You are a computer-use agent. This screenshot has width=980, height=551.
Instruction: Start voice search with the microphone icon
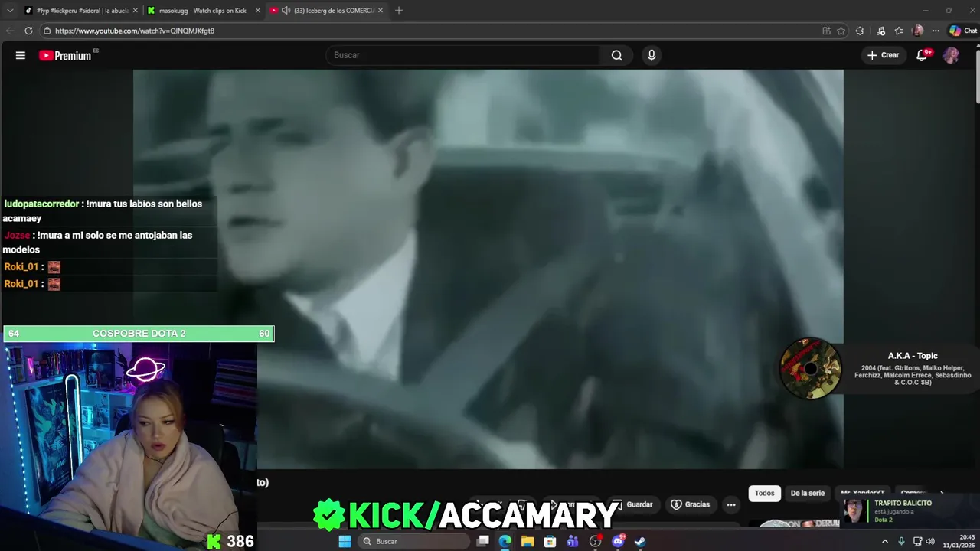(x=652, y=55)
